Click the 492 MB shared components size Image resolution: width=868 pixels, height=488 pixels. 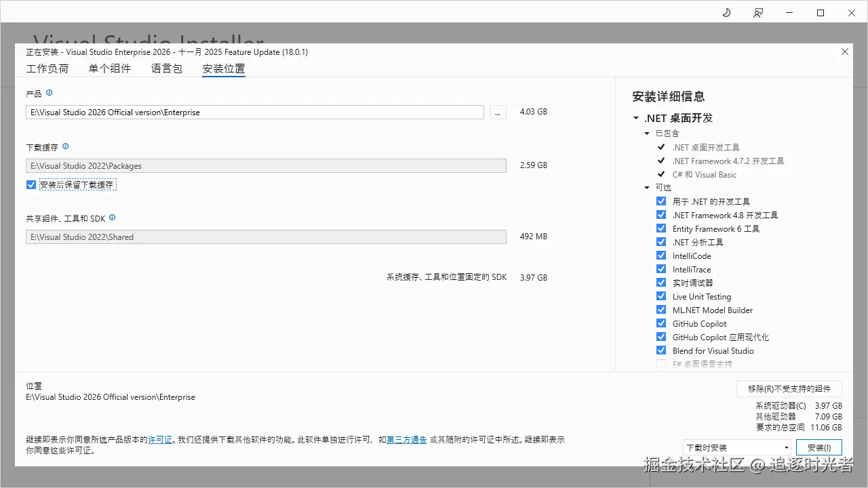point(534,237)
